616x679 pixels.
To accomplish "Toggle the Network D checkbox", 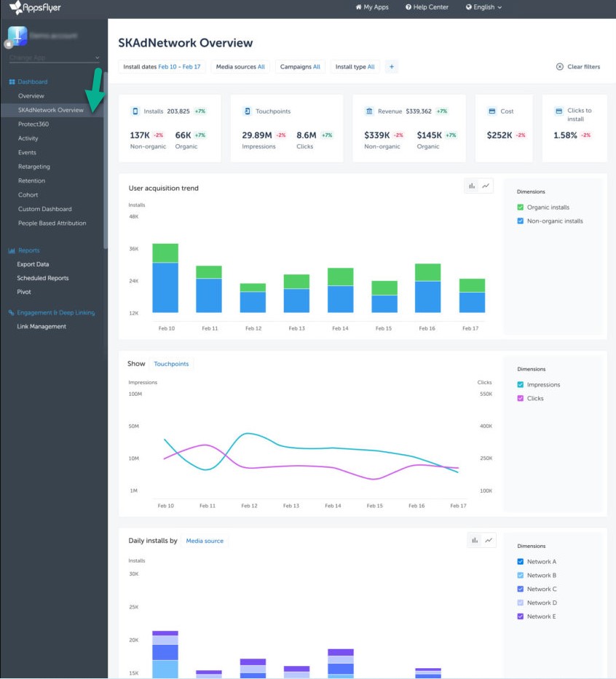I will click(520, 603).
